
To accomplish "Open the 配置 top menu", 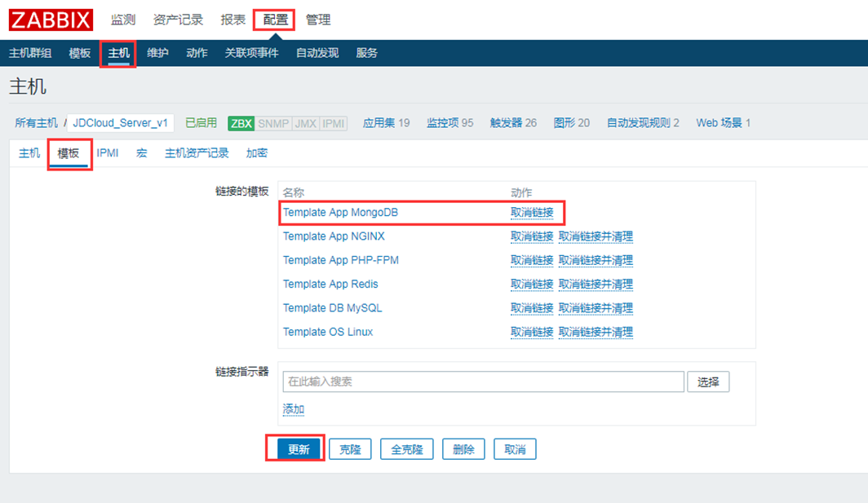I will [275, 20].
